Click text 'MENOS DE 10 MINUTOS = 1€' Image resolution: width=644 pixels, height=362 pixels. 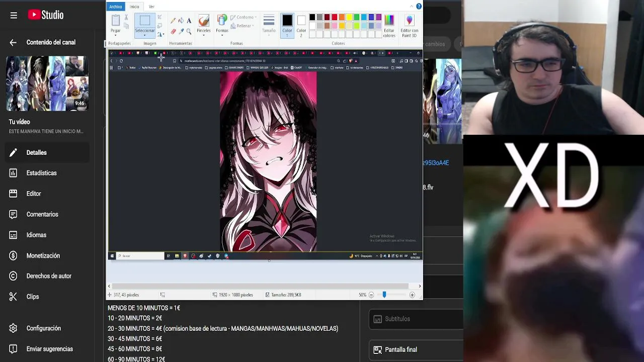(x=144, y=308)
